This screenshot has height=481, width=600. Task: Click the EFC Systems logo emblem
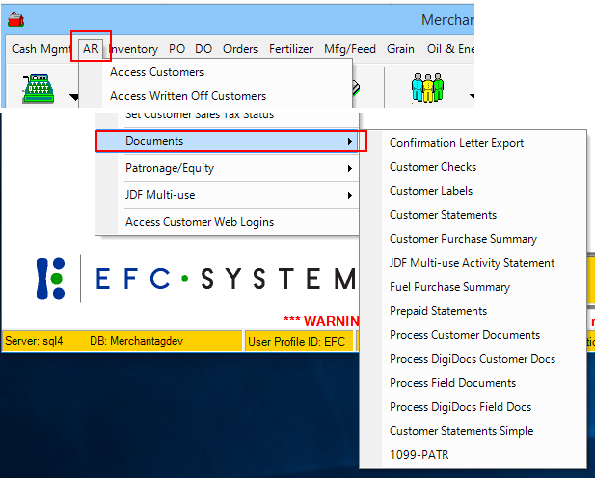click(50, 279)
